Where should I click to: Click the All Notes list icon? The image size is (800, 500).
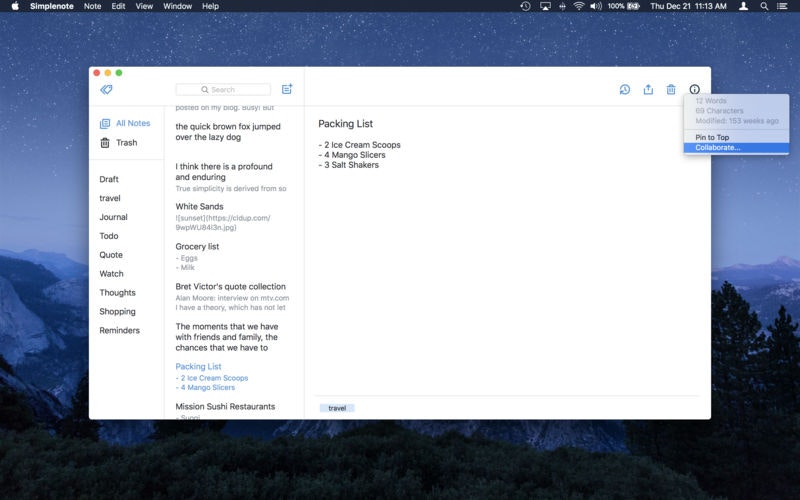[x=105, y=123]
